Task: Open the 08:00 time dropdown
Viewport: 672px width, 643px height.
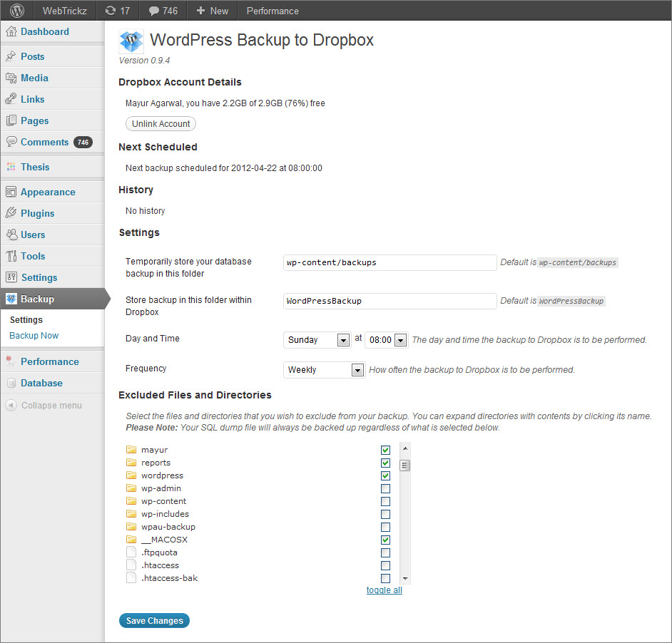Action: tap(386, 340)
